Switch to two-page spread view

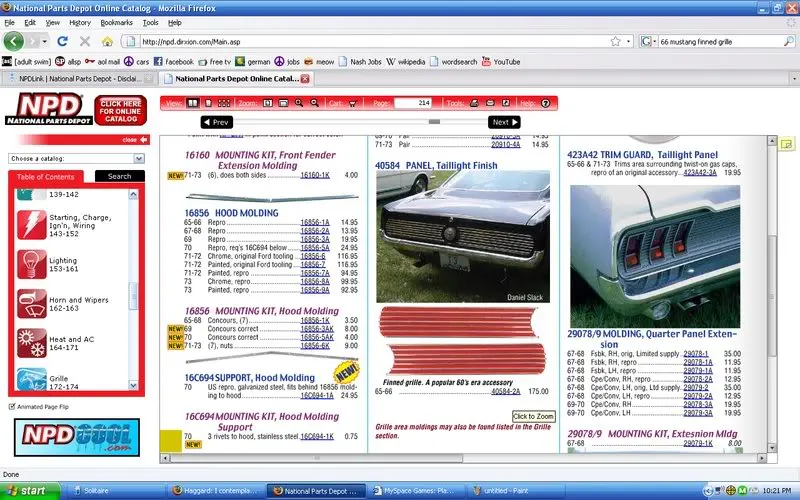click(x=192, y=103)
